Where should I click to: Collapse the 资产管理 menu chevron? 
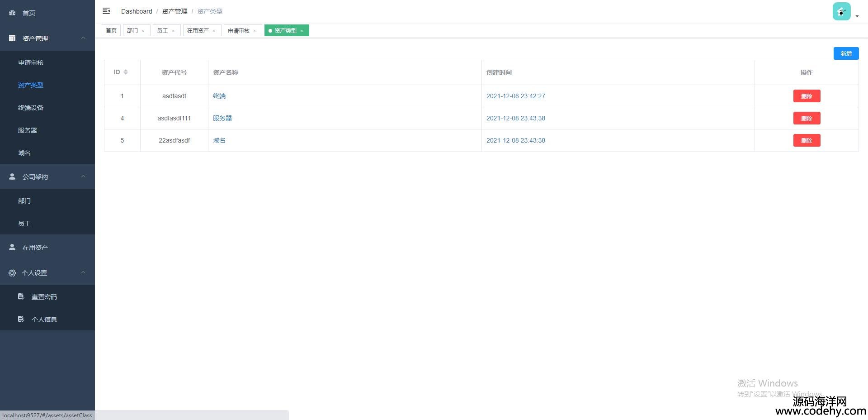pos(83,38)
